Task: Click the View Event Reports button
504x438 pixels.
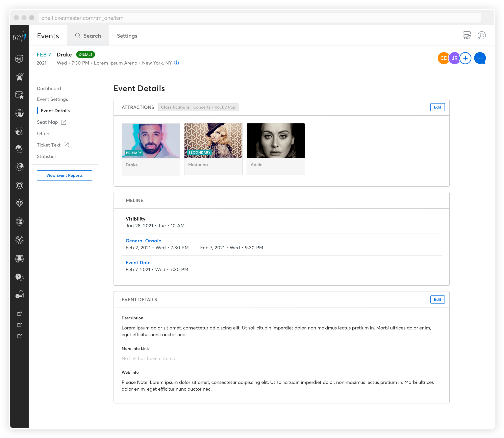Action: (65, 175)
